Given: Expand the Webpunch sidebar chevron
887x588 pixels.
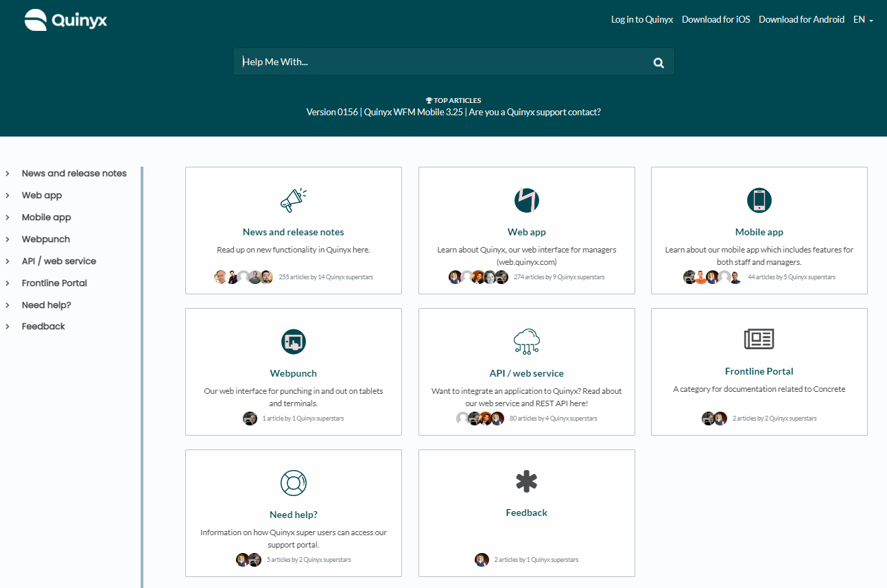Looking at the screenshot, I should pyautogui.click(x=8, y=239).
